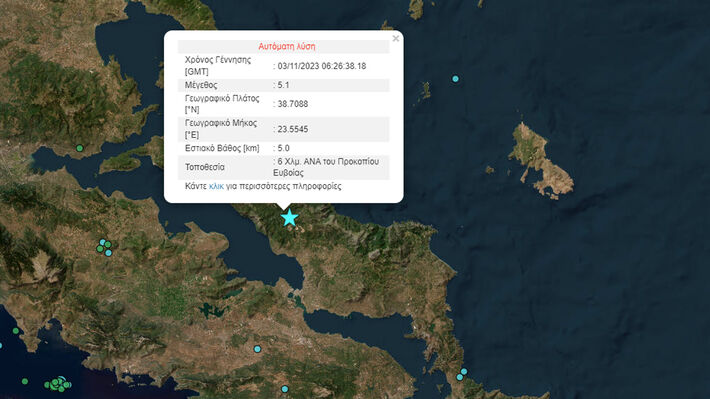Select the focal depth value 5.0
This screenshot has width=710, height=399.
point(283,148)
